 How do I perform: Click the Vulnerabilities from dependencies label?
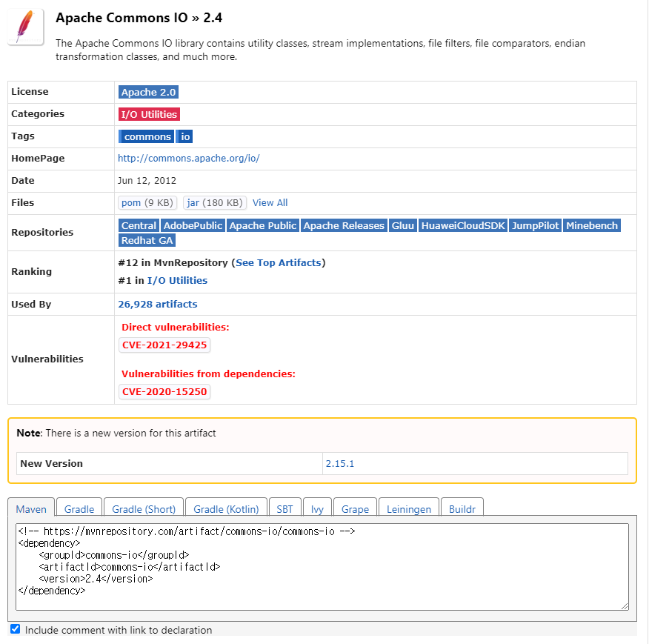tap(209, 374)
